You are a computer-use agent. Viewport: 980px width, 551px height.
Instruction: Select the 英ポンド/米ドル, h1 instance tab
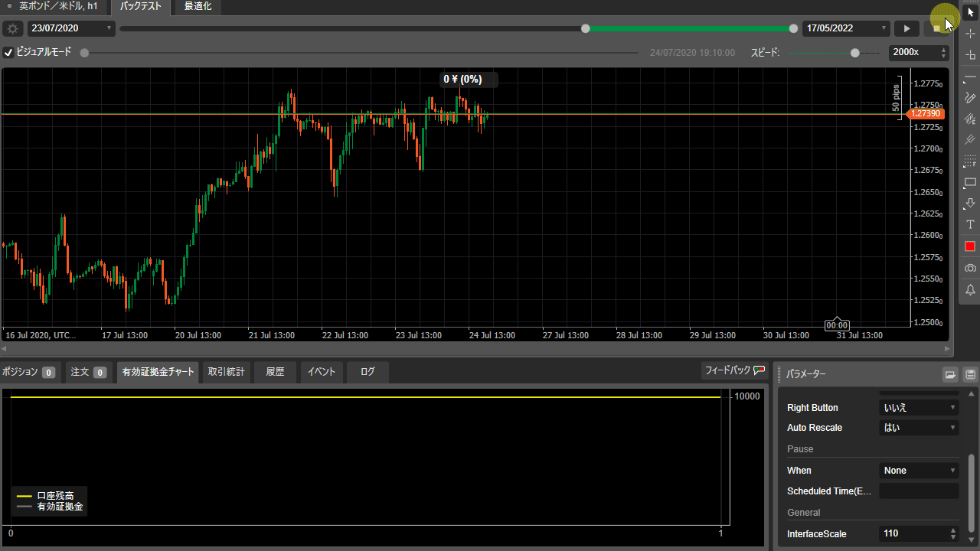tap(53, 7)
